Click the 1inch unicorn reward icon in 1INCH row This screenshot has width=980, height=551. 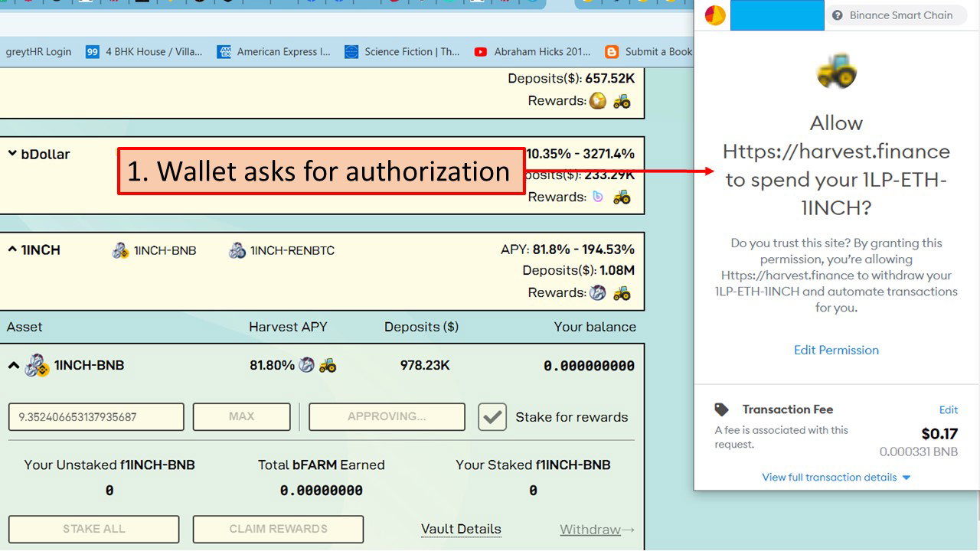598,292
